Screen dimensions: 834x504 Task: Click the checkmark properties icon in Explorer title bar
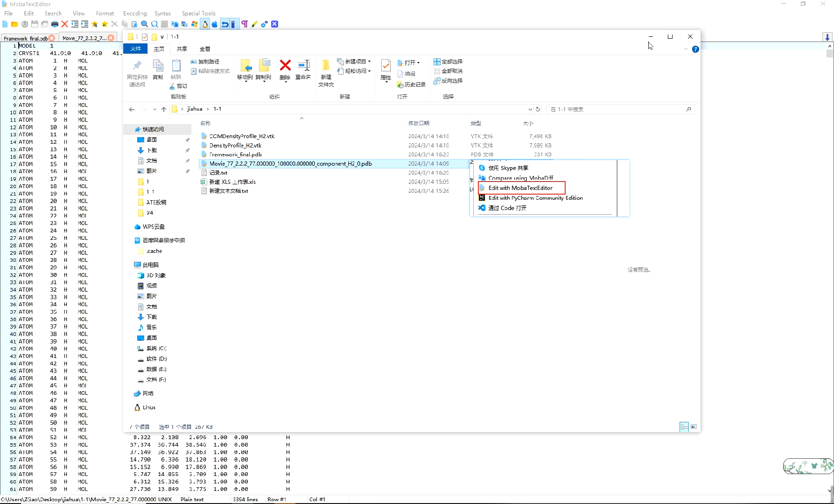point(144,37)
